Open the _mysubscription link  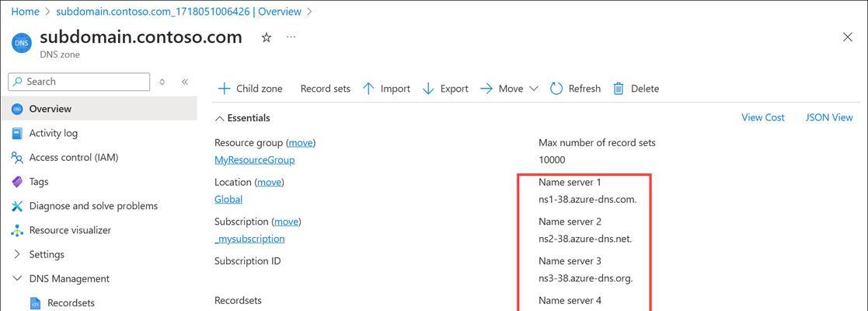pos(249,239)
